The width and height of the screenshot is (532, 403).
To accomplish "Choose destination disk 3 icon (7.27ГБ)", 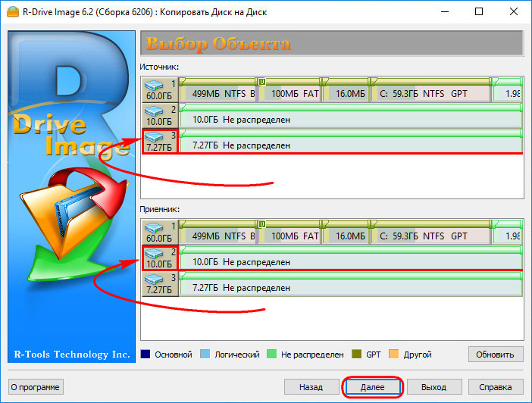I will (159, 283).
